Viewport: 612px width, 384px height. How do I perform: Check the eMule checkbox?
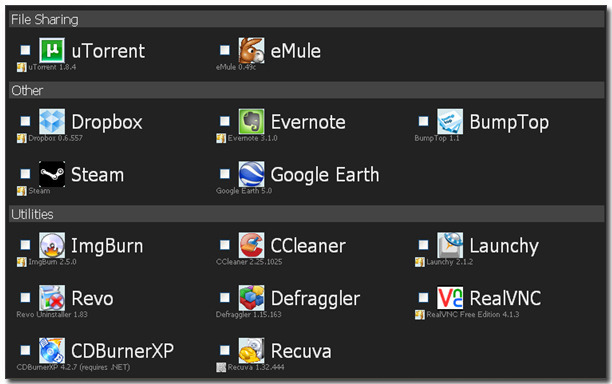[225, 50]
